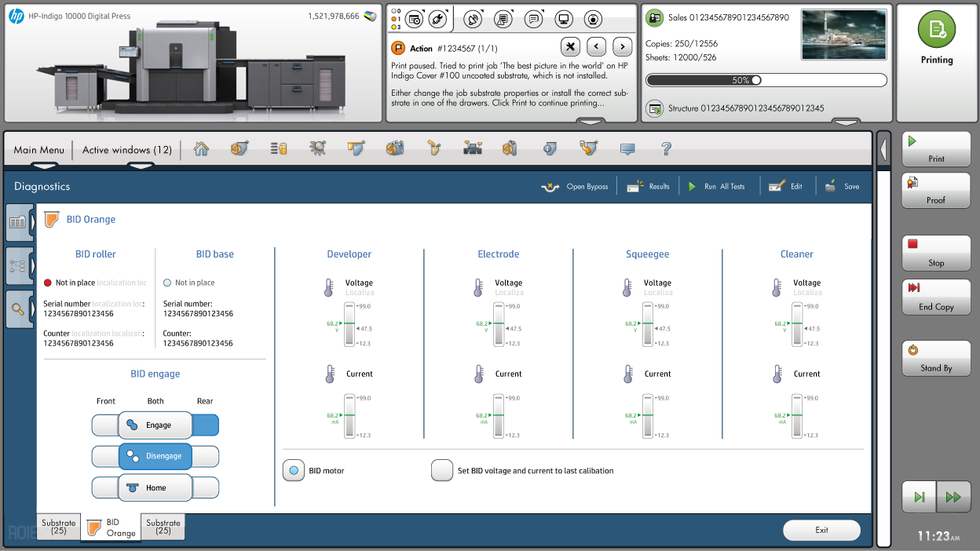Click the question-mark help icon in toolbar

(x=666, y=148)
